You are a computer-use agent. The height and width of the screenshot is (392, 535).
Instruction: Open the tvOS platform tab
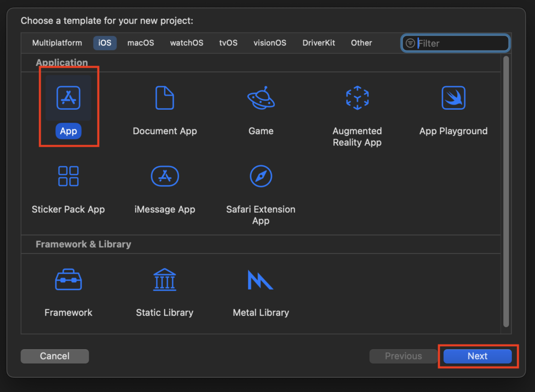pos(228,43)
